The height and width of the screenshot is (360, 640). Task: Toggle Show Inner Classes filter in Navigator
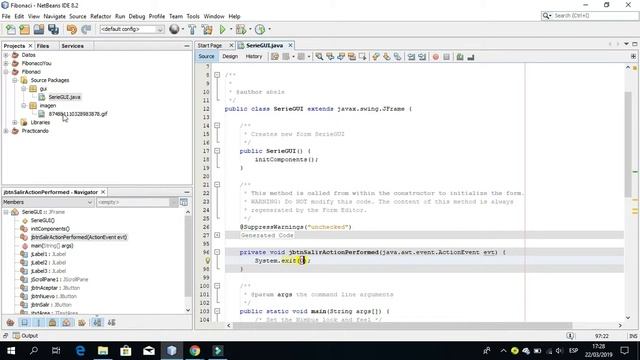coord(67,322)
